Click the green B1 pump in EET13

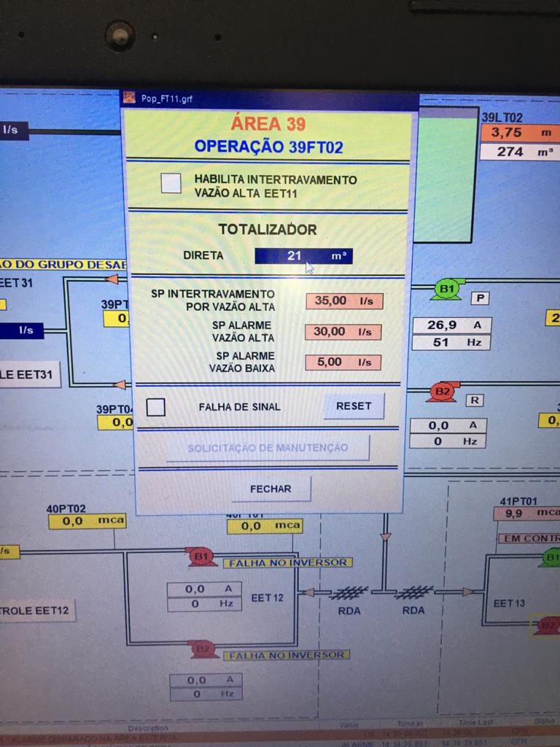pos(551,558)
